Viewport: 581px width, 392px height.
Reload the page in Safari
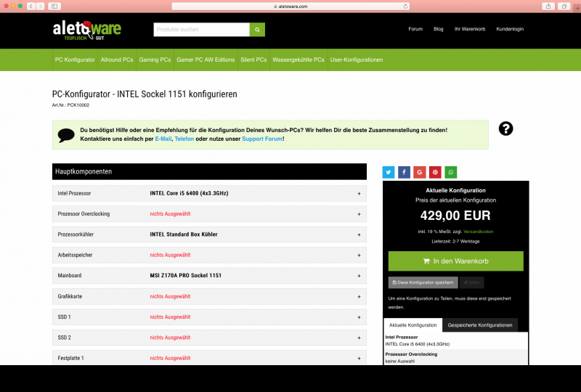(x=405, y=7)
